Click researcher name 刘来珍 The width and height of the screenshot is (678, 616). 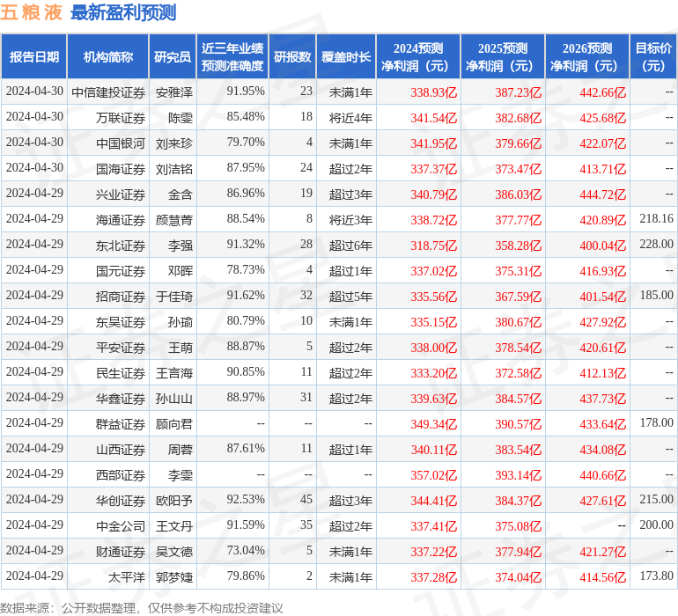tap(173, 143)
